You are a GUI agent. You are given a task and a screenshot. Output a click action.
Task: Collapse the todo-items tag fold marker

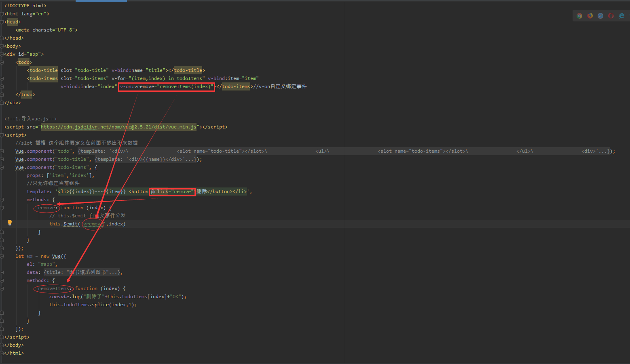[2, 78]
